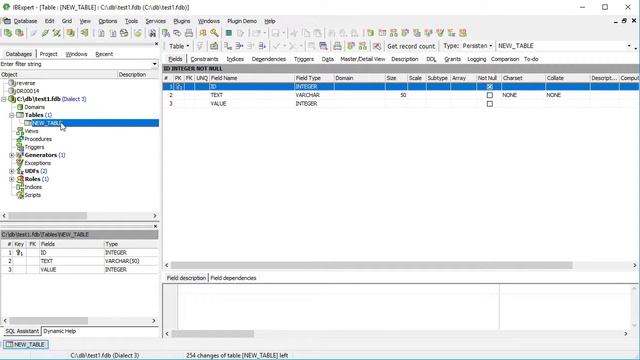Open the NEW_TABLE combo box dropdown arrow
The image size is (640, 360).
pos(629,46)
